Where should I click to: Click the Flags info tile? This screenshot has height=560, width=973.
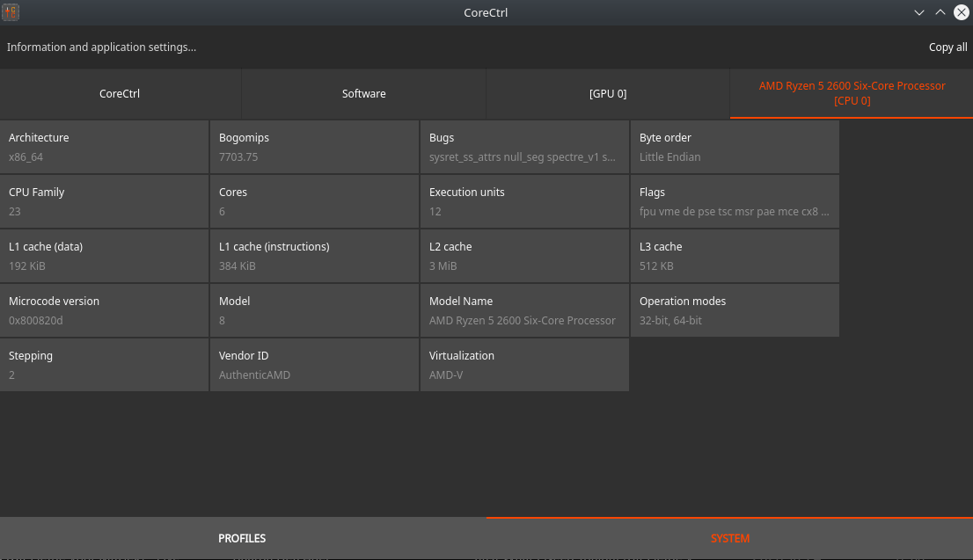click(735, 201)
